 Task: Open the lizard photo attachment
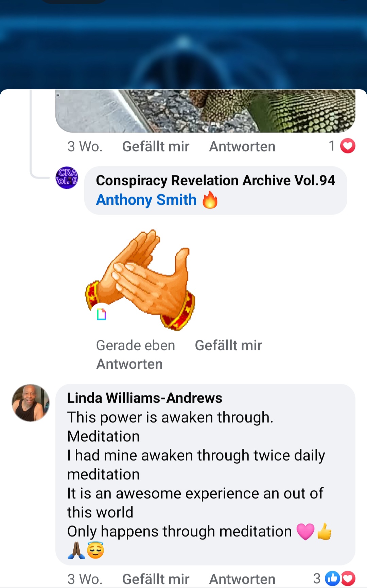205,111
